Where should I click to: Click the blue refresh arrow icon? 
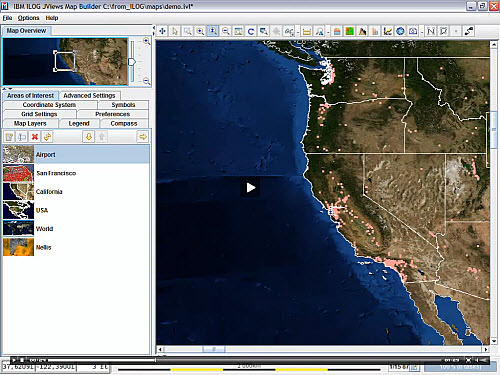click(x=251, y=31)
